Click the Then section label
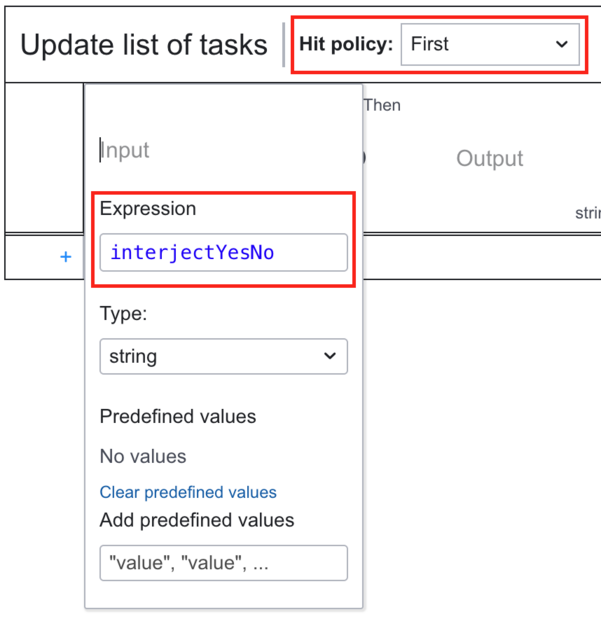 pyautogui.click(x=382, y=105)
